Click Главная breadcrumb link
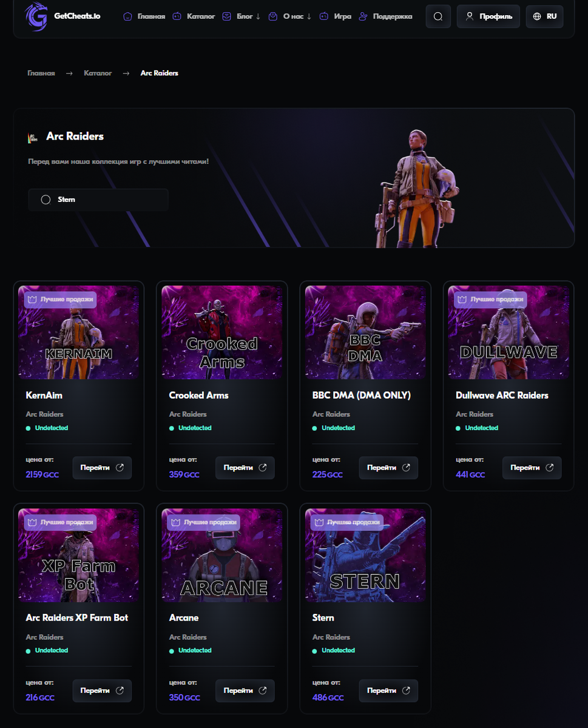The width and height of the screenshot is (588, 728). tap(41, 73)
